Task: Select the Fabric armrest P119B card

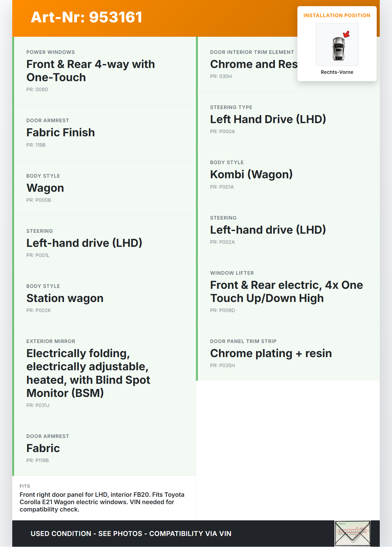Action: pos(104,448)
